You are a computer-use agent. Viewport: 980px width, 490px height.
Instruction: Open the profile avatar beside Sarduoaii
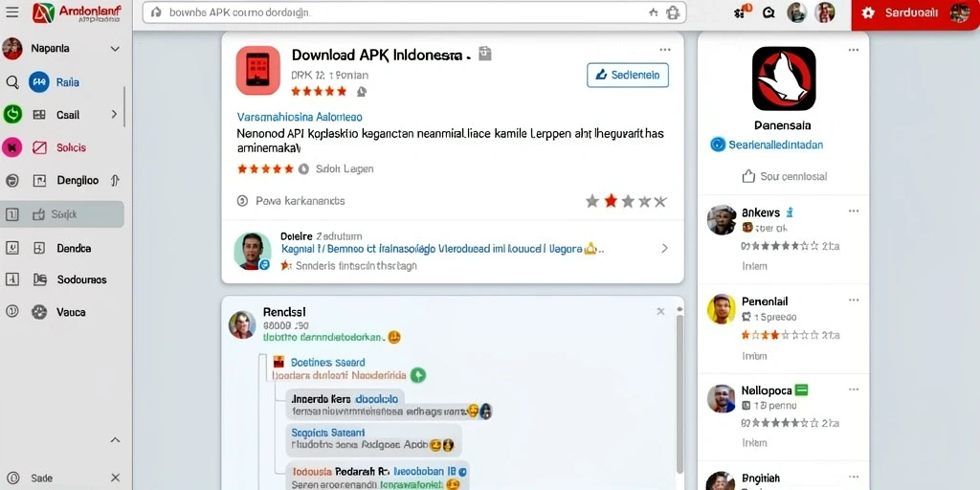[x=959, y=12]
